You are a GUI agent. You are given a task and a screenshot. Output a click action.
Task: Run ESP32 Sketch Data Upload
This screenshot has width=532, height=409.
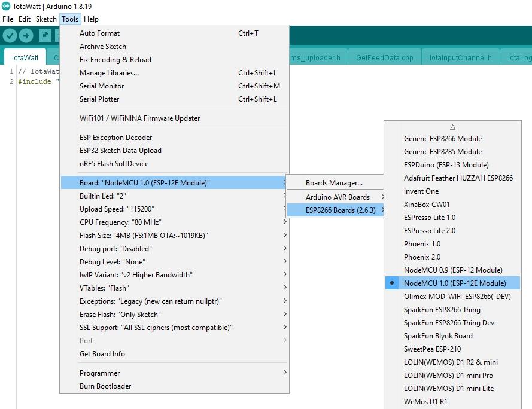[174, 151]
